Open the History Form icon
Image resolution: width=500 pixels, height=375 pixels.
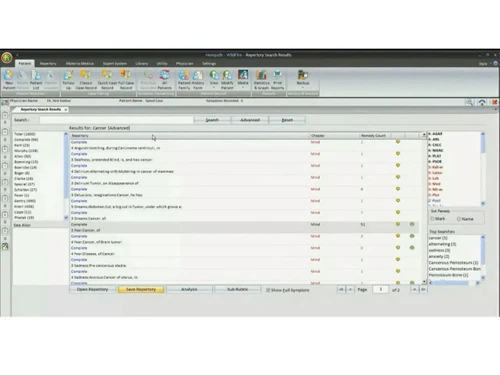(x=198, y=80)
